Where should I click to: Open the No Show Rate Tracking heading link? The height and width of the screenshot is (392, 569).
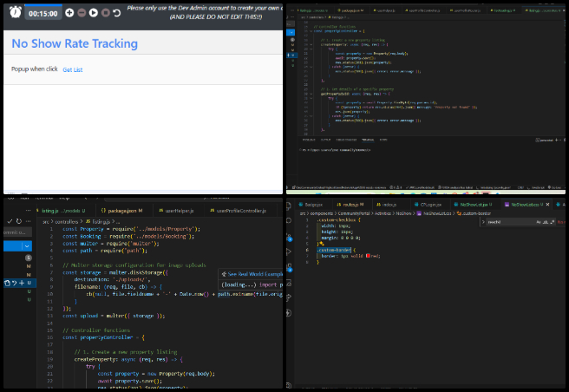pos(75,43)
